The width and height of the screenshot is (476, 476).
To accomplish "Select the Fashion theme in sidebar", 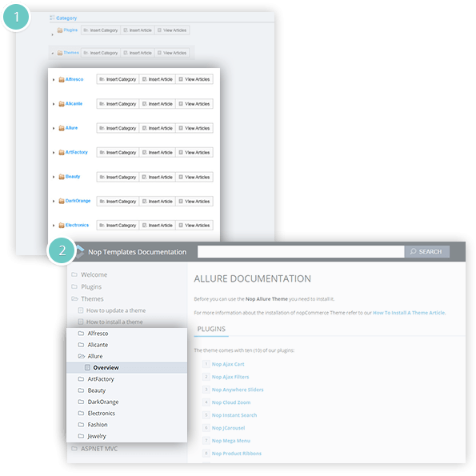I will click(98, 425).
